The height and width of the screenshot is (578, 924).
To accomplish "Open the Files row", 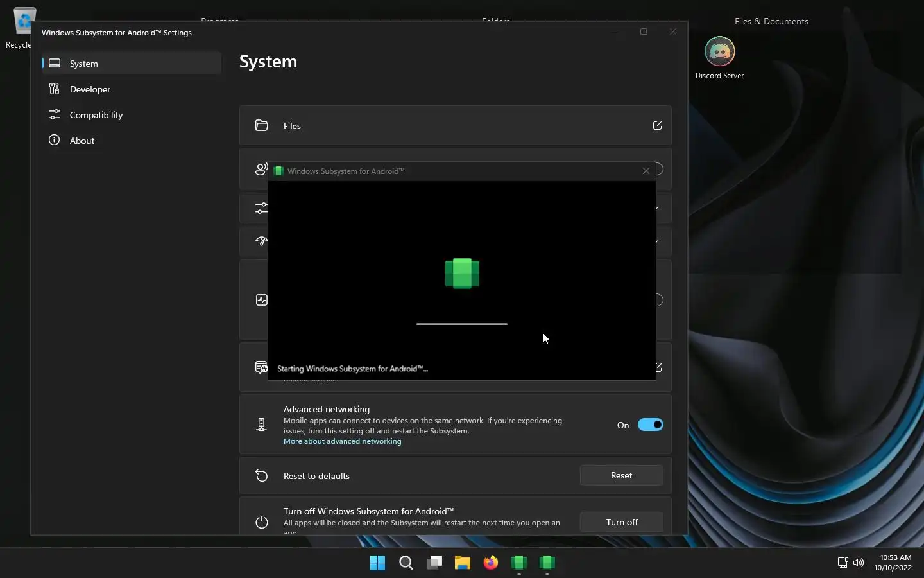I will coord(456,125).
